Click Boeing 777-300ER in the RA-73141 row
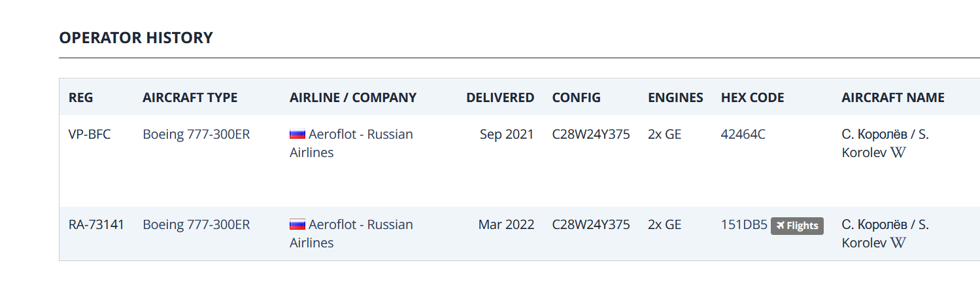980x284 pixels. click(196, 225)
